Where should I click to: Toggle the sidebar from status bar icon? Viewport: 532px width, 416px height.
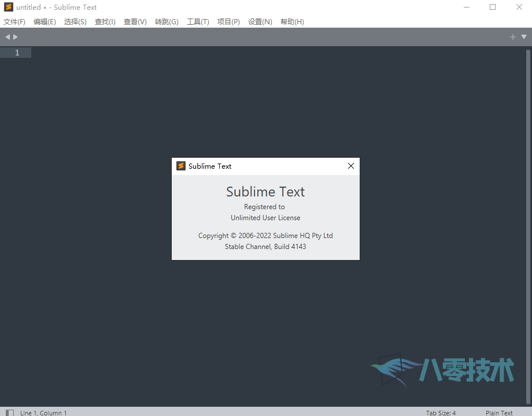10,413
